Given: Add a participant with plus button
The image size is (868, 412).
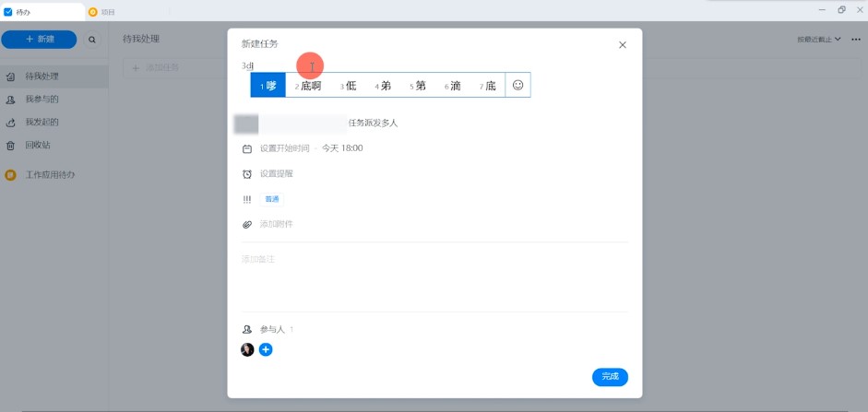Looking at the screenshot, I should tap(266, 349).
